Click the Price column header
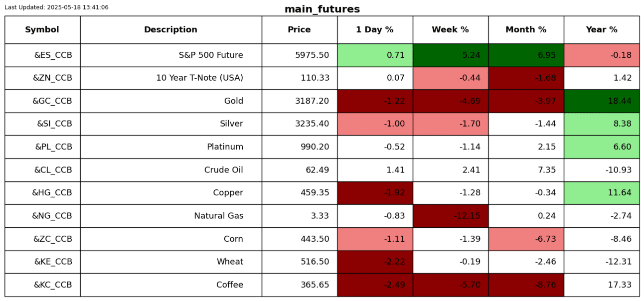This screenshot has width=644, height=301. (299, 30)
